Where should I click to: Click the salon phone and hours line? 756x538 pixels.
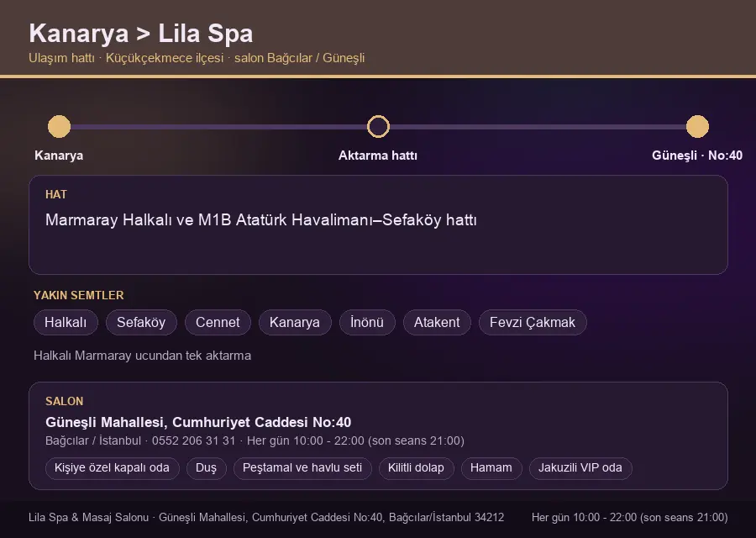click(x=255, y=440)
